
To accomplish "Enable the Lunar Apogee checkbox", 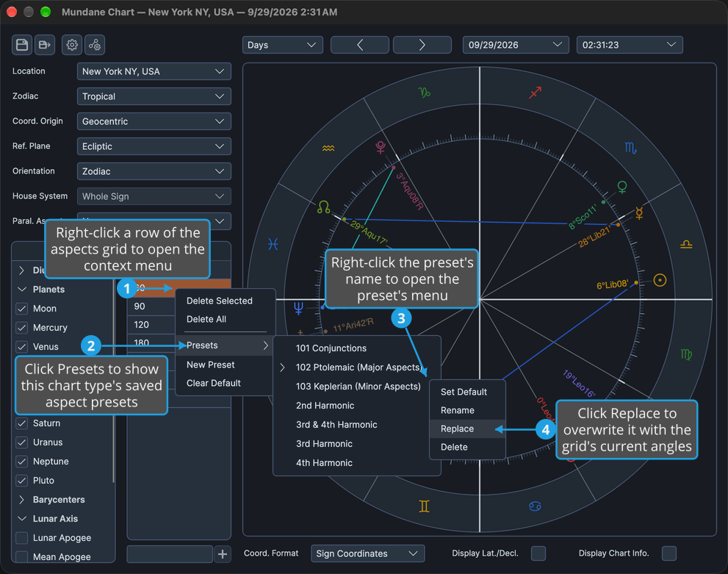I will click(22, 538).
